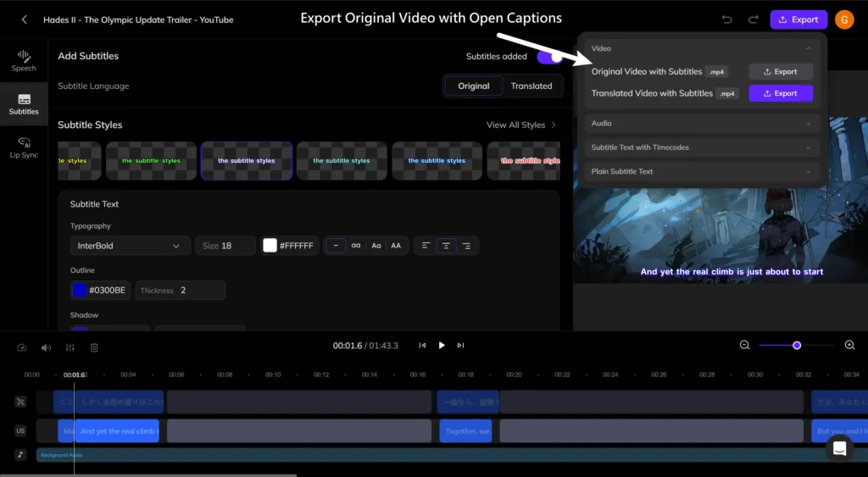Click the translated subtitle track icon
This screenshot has height=477, width=868.
click(x=20, y=402)
